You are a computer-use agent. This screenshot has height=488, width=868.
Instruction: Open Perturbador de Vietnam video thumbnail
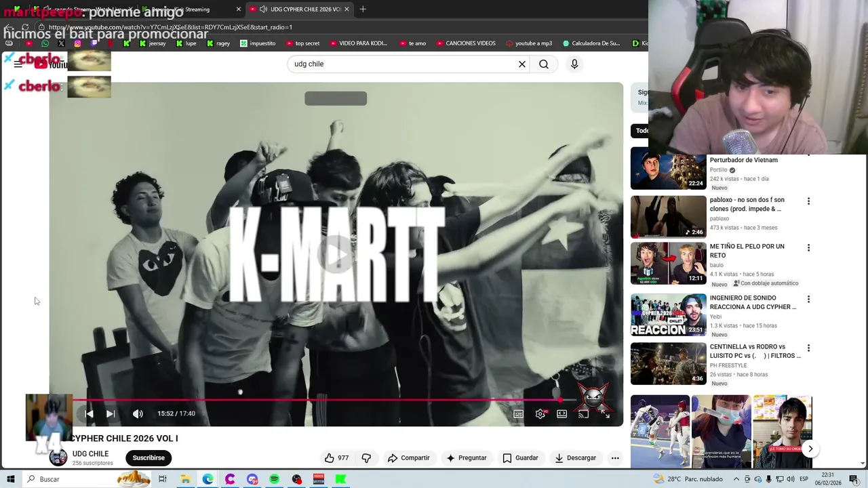click(x=669, y=168)
